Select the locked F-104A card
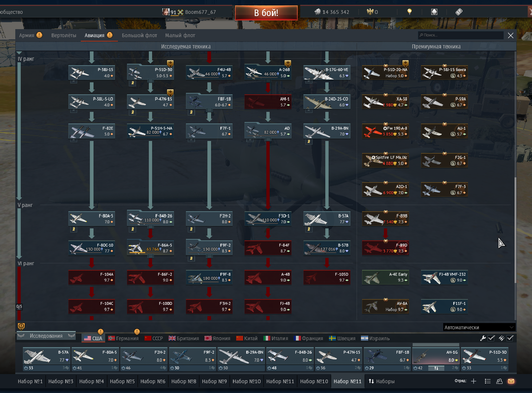Viewport: 532px width, 393px height. tap(92, 277)
